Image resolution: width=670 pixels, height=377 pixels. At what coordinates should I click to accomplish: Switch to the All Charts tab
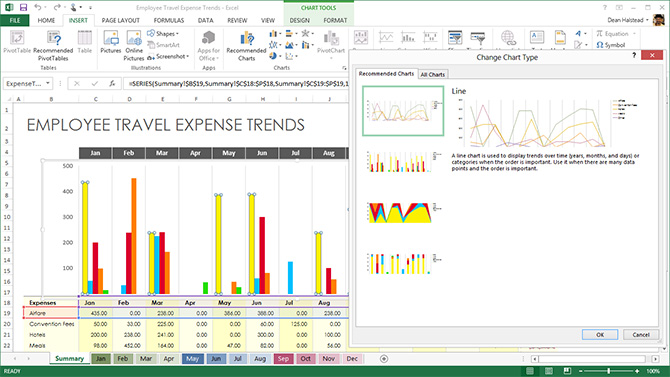click(432, 74)
